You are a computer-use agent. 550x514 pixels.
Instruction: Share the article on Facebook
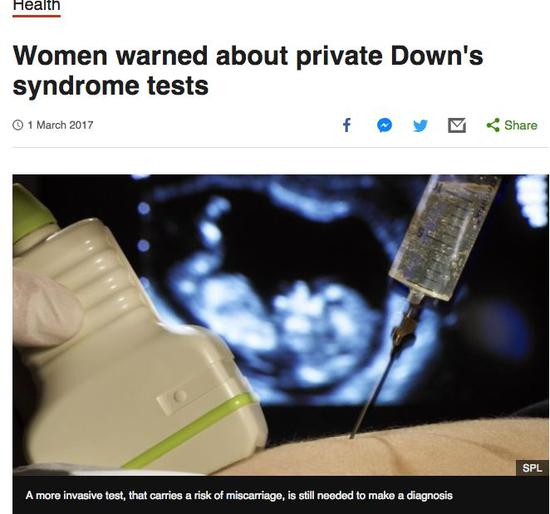point(347,125)
